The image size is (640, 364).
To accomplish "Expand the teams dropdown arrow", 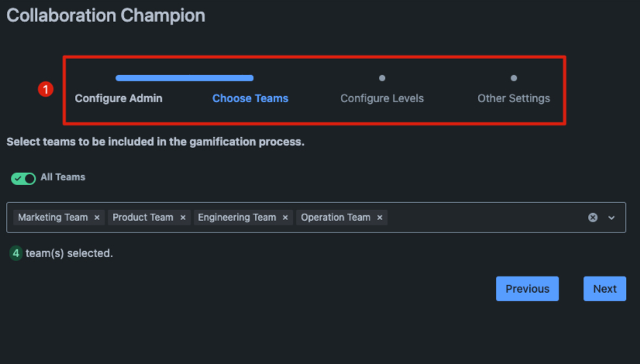I will coord(611,218).
